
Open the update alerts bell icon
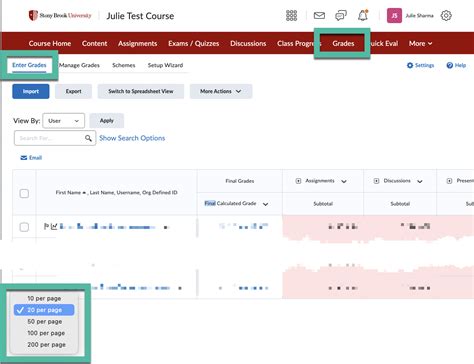click(x=363, y=15)
